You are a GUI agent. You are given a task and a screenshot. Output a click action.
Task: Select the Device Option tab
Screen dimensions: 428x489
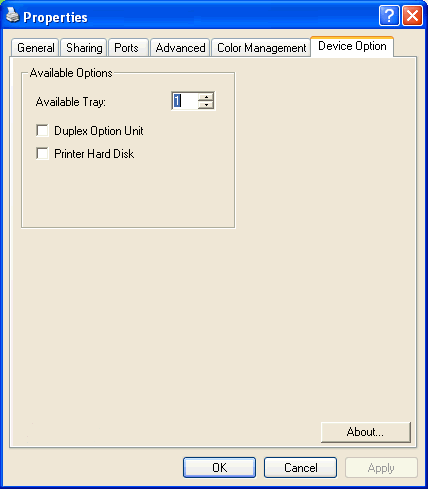[352, 46]
